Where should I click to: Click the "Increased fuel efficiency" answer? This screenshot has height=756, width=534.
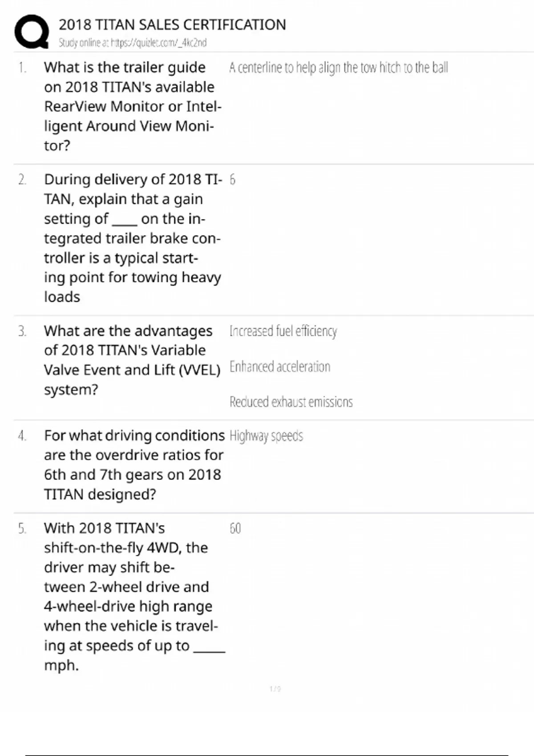tap(283, 331)
